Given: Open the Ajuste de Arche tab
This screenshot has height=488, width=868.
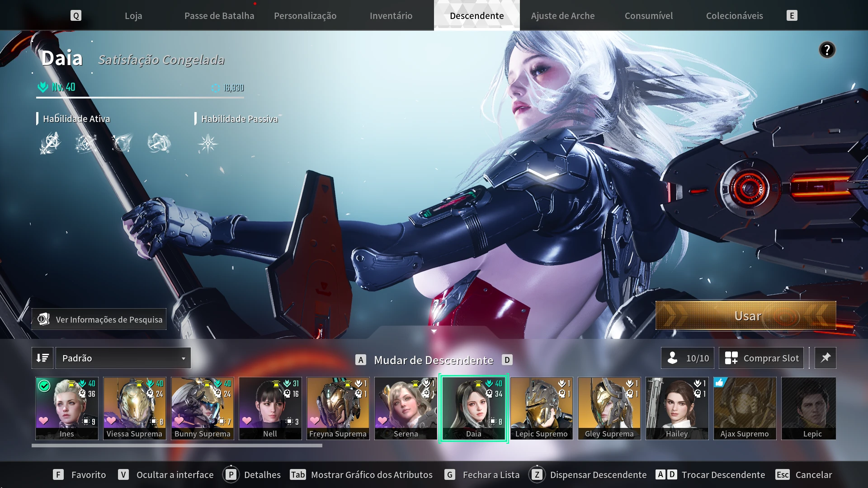Looking at the screenshot, I should [x=563, y=16].
